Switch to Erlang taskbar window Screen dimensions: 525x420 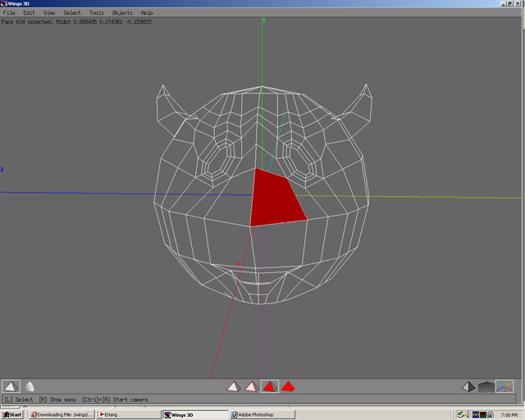128,414
